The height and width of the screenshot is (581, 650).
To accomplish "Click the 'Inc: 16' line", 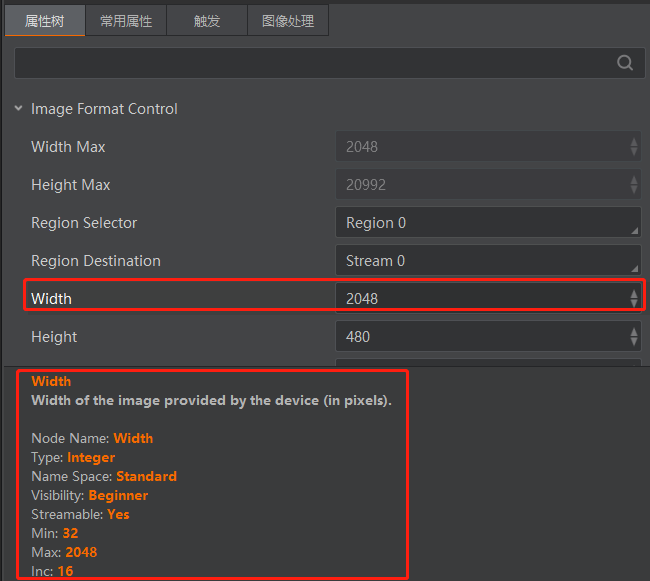I will (52, 571).
